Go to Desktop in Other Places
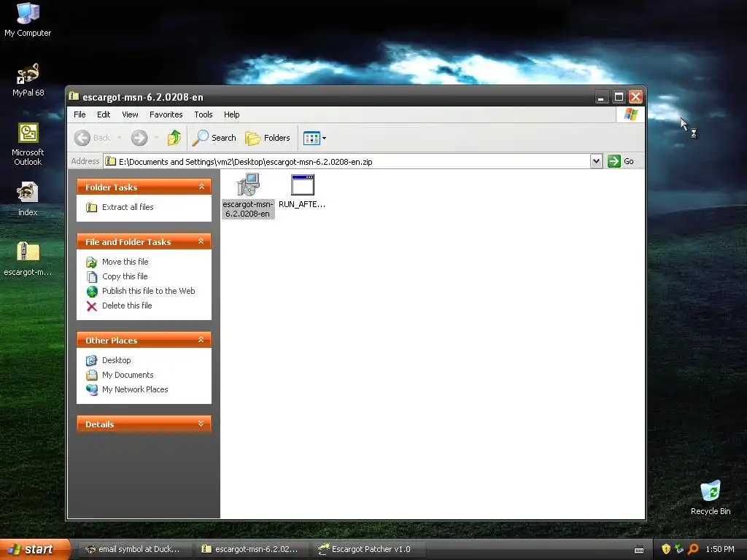This screenshot has width=747, height=560. [116, 360]
